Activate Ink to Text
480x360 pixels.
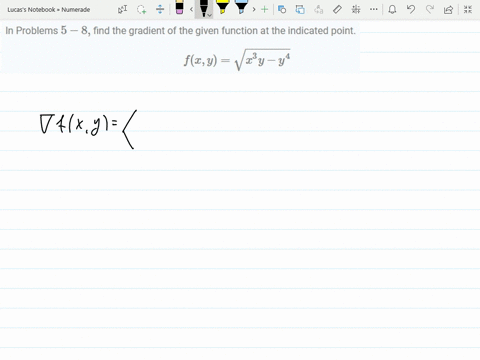pos(319,9)
